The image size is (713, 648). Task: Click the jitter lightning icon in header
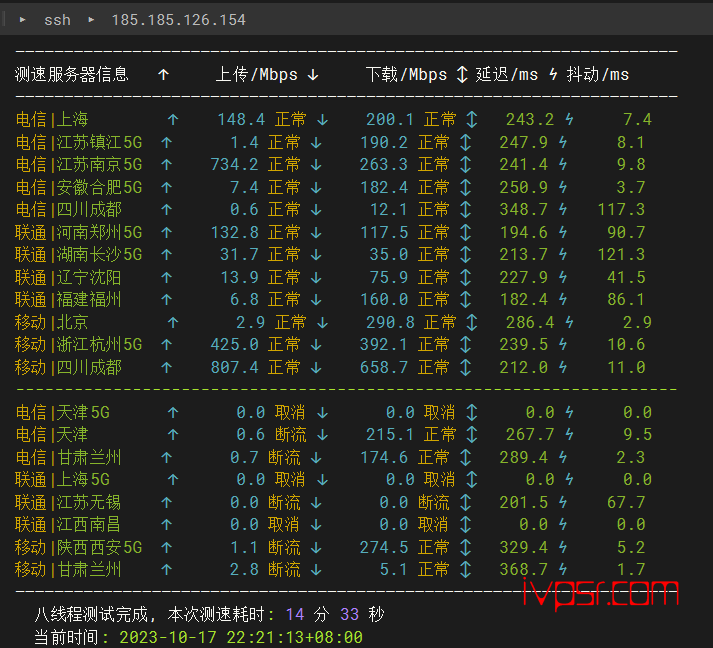[553, 74]
